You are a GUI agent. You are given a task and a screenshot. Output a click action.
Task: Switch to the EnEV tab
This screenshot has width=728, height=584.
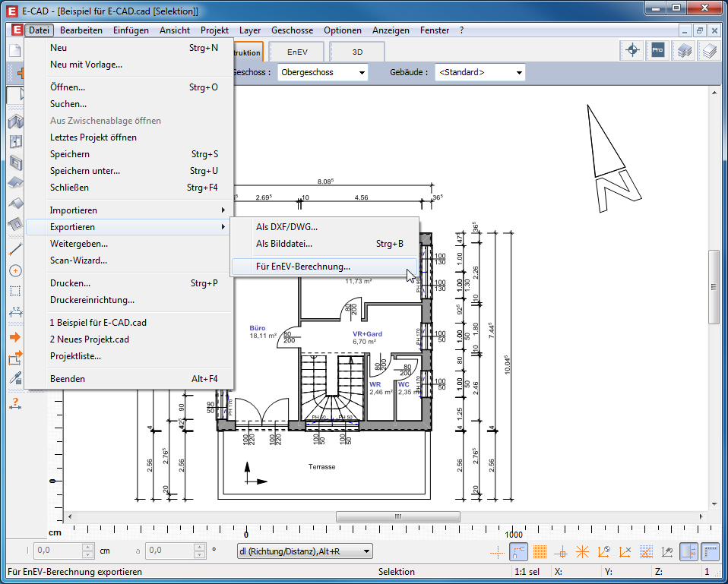(297, 52)
